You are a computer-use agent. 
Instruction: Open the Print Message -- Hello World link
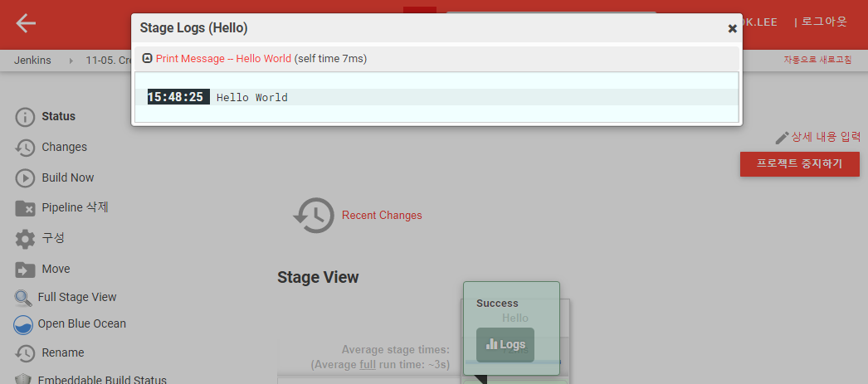coord(223,59)
